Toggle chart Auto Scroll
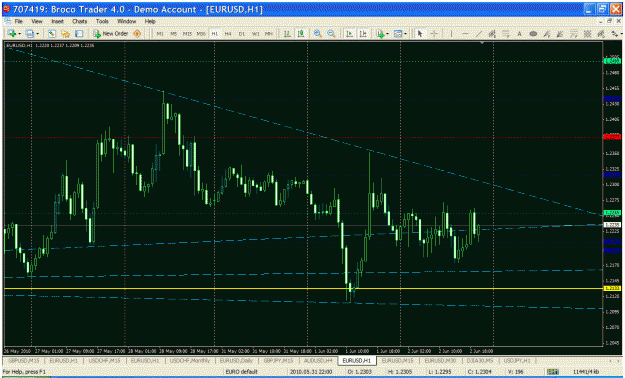The height and width of the screenshot is (378, 625). click(350, 34)
